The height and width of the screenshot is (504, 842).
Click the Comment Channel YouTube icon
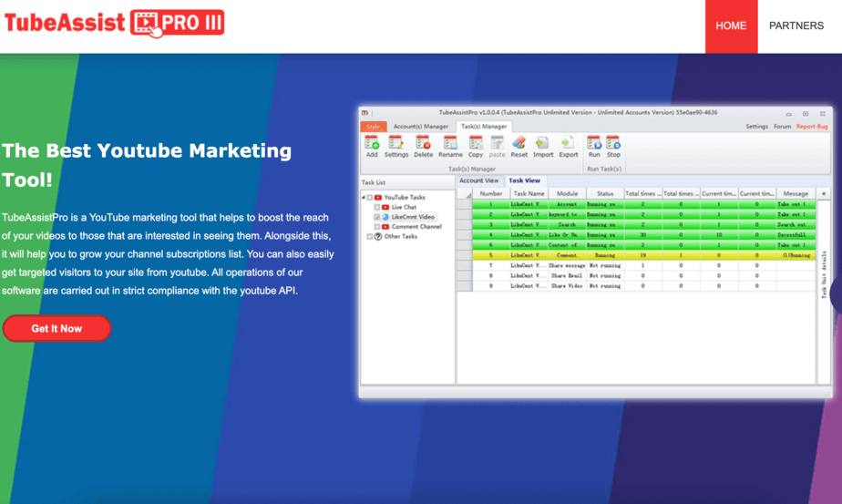pyautogui.click(x=385, y=227)
